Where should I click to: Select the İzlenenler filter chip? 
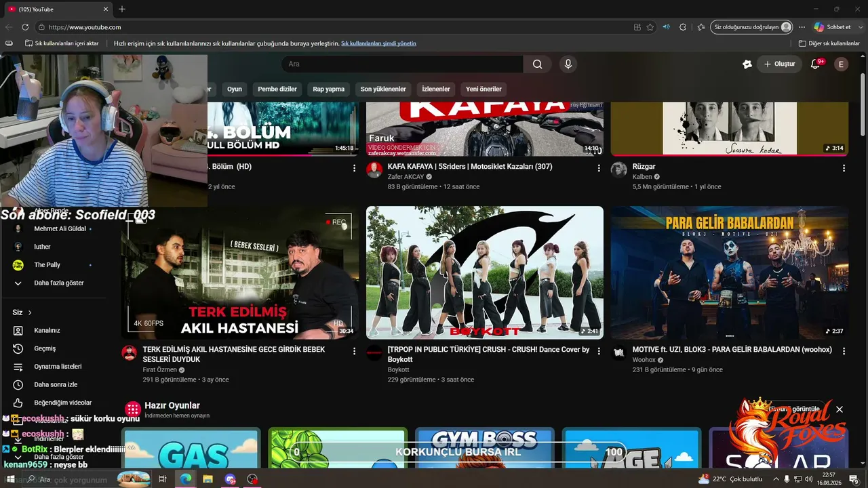436,89
